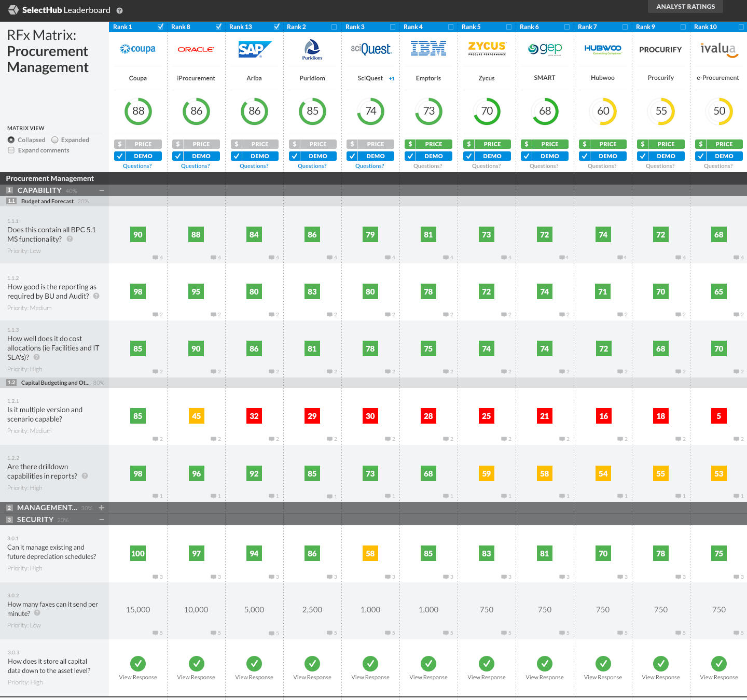Image resolution: width=747 pixels, height=700 pixels.
Task: Collapse the Security section
Action: pyautogui.click(x=102, y=520)
